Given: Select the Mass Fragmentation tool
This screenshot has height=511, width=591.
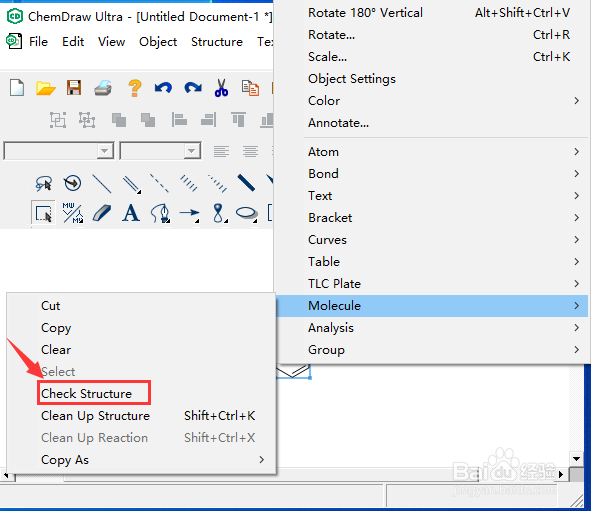Looking at the screenshot, I should [x=73, y=213].
